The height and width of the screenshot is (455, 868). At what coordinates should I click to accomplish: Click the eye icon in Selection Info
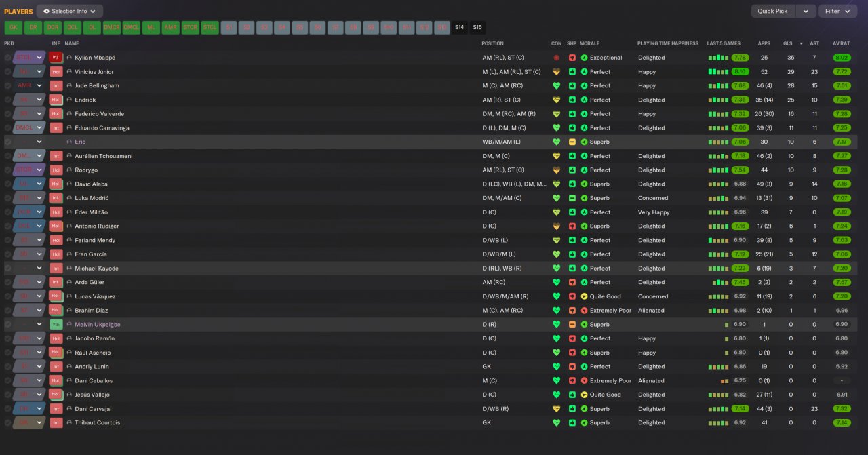click(x=46, y=11)
